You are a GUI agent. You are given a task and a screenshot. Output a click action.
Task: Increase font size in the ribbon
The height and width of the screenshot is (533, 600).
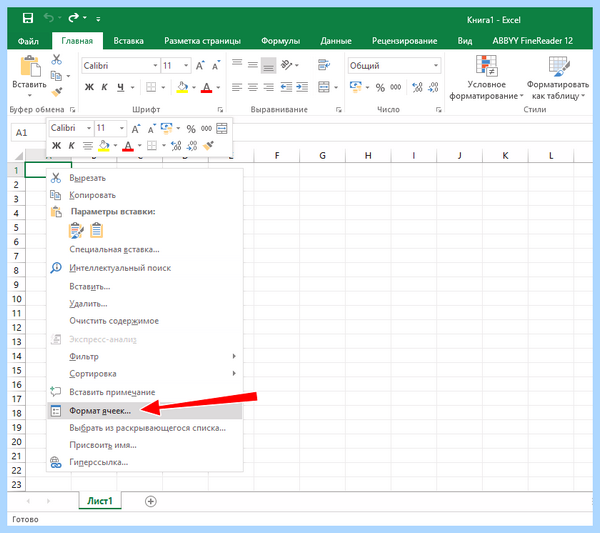pos(200,65)
